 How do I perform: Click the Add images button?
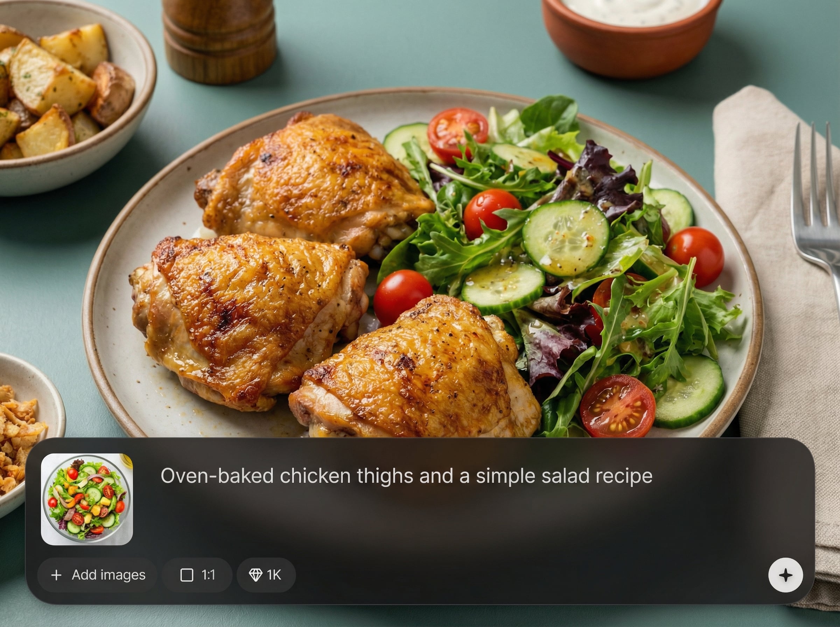pyautogui.click(x=98, y=575)
